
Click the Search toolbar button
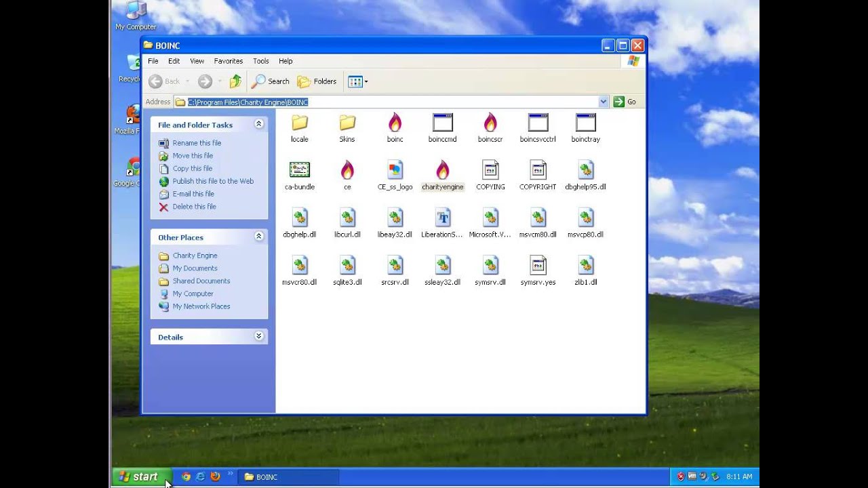271,81
